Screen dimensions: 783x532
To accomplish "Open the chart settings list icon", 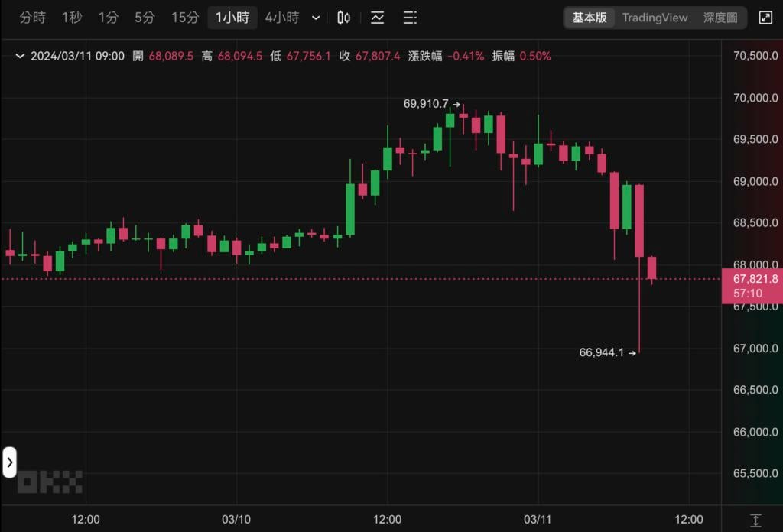I will 410,18.
